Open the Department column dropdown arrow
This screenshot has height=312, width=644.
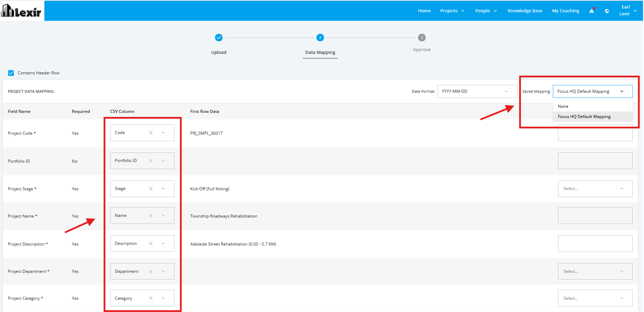pyautogui.click(x=163, y=271)
